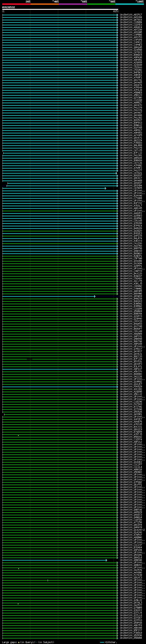The image size is (146, 644).
Task: Select the UniRef100_Q2HFP1 label
Action: pos(131,266)
